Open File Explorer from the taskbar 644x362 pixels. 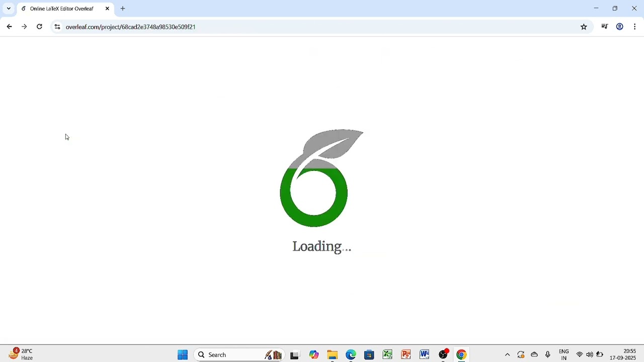332,355
